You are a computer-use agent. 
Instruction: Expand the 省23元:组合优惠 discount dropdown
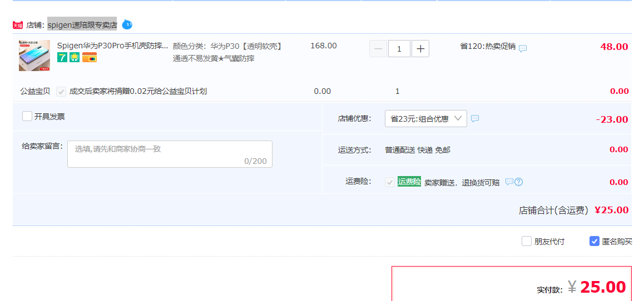(426, 118)
